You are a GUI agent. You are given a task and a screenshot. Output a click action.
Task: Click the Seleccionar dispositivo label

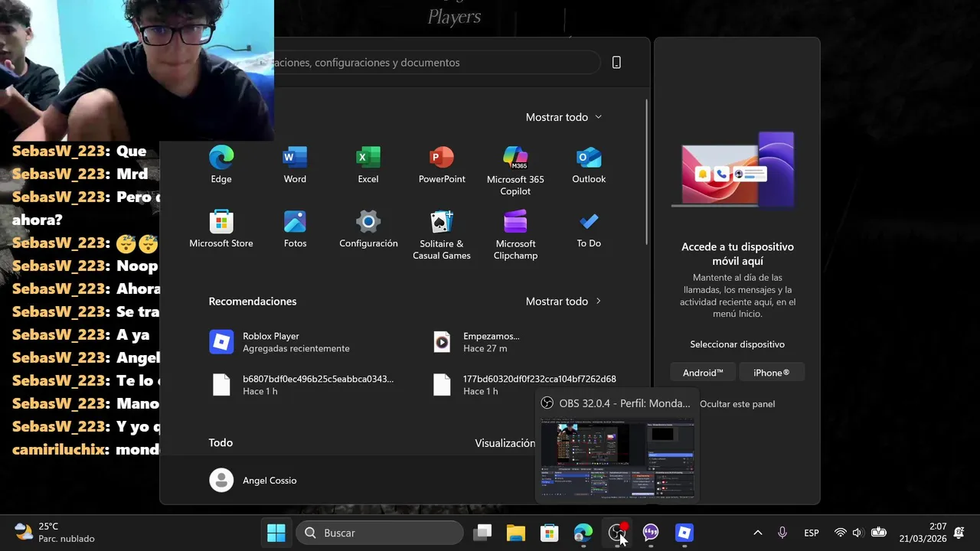737,344
